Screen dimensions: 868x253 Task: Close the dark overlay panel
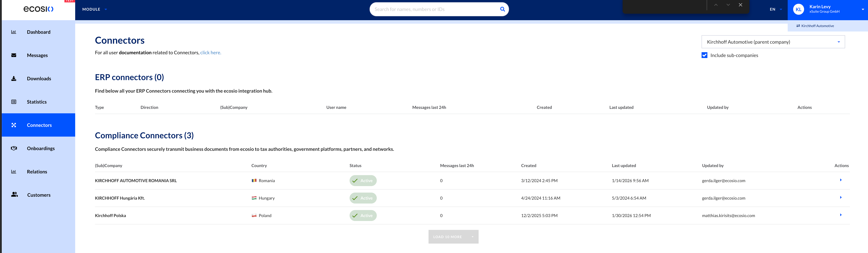(740, 5)
